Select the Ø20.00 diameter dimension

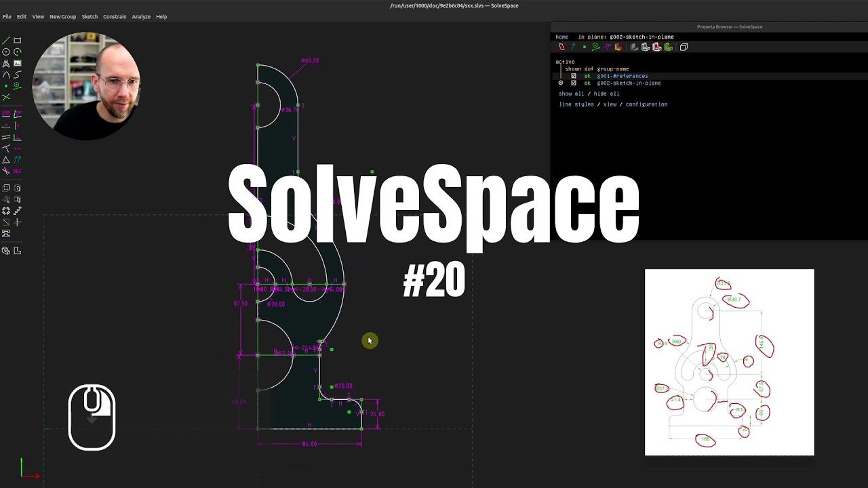pos(343,386)
